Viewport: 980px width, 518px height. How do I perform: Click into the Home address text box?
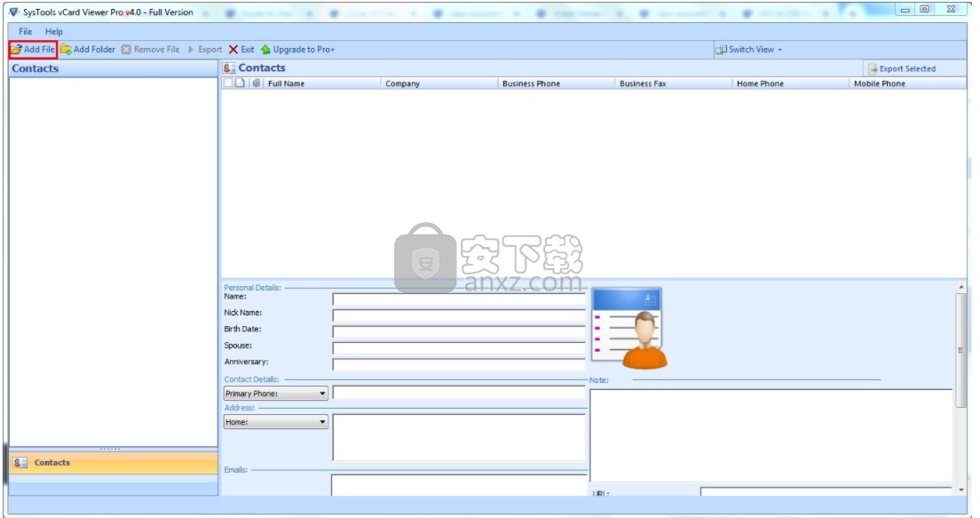pyautogui.click(x=459, y=437)
